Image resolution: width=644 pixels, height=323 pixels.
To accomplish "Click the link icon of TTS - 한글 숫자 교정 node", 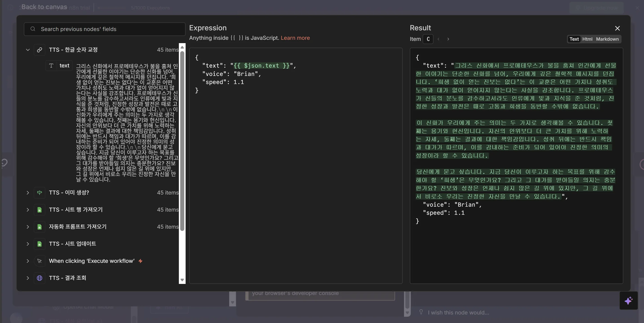I will coord(40,50).
